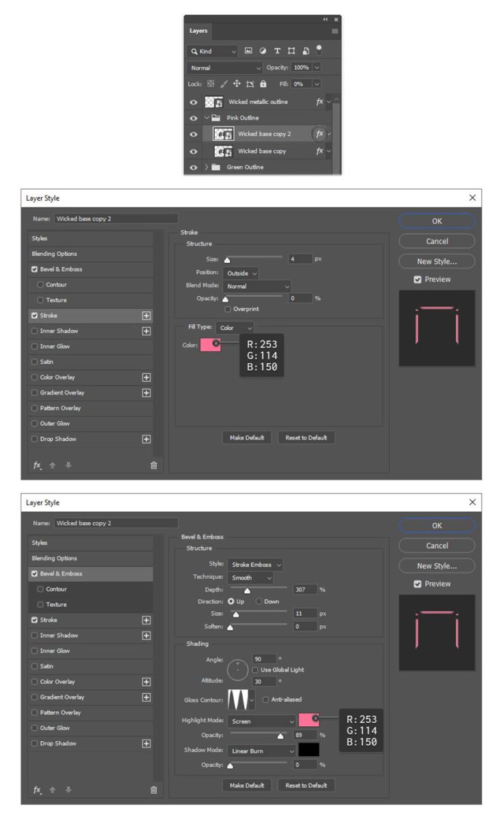Viewport: 504px width, 819px height.
Task: Open the layer blend mode Normal dropdown
Action: (224, 68)
